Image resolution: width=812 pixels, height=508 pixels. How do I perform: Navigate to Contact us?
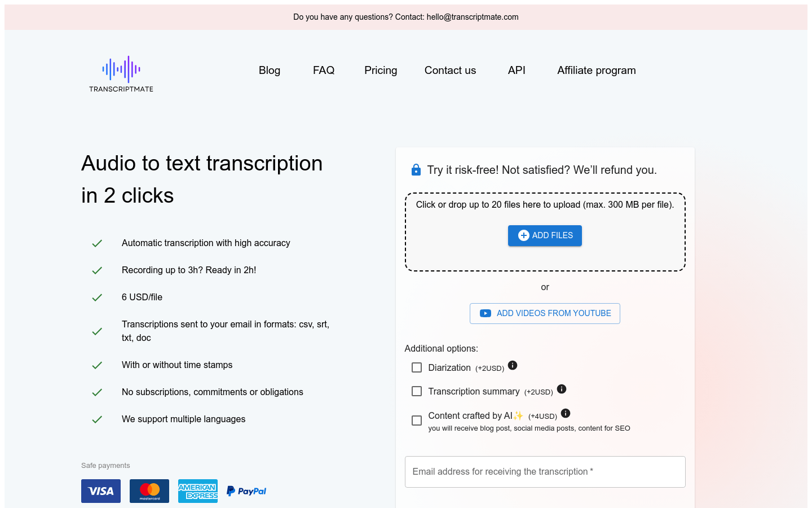coord(450,71)
